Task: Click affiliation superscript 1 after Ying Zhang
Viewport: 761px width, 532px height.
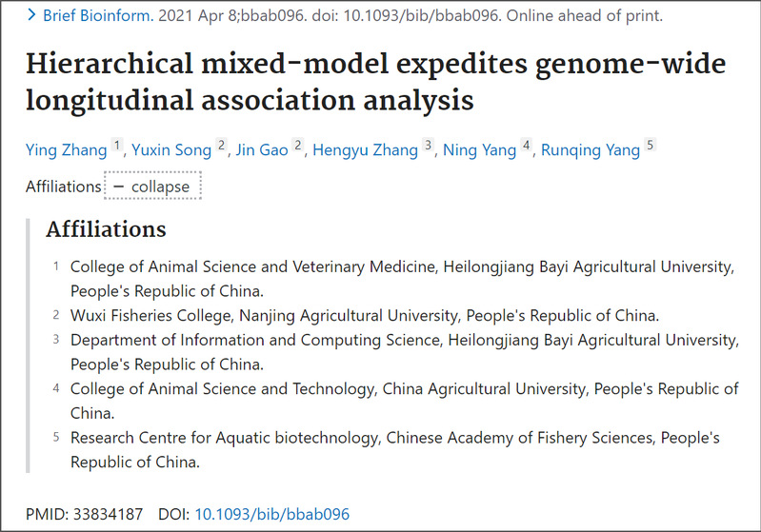Action: click(x=116, y=145)
